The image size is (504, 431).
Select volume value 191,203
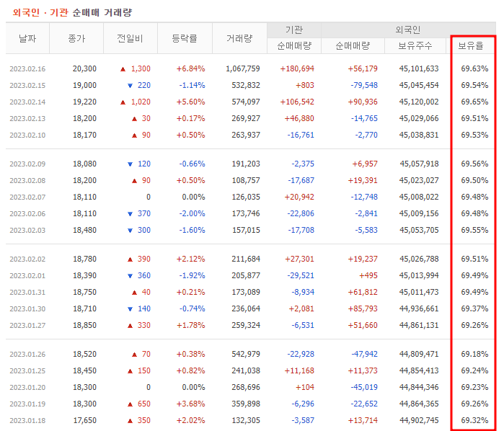pos(246,164)
